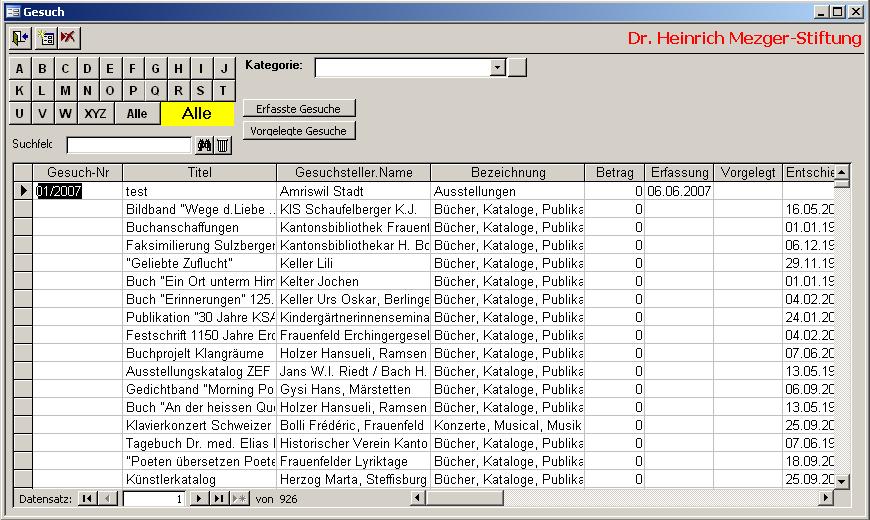Click the red delete record icon
The height and width of the screenshot is (520, 870).
click(68, 38)
